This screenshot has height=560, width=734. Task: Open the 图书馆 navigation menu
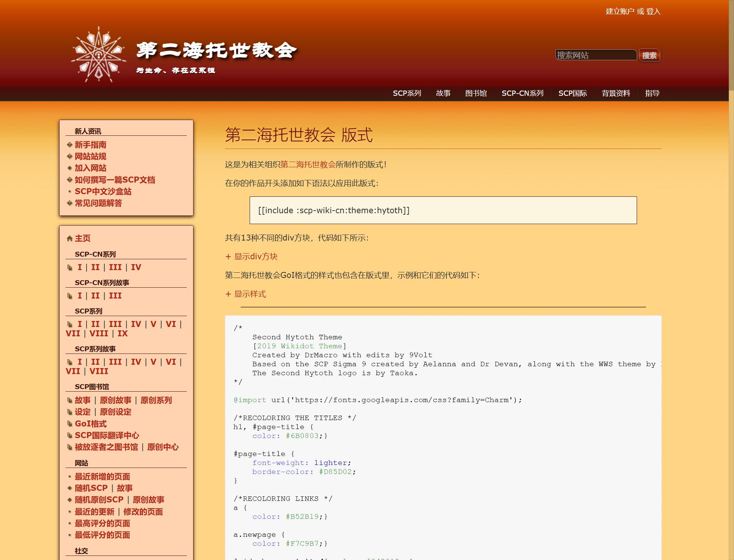(x=476, y=93)
